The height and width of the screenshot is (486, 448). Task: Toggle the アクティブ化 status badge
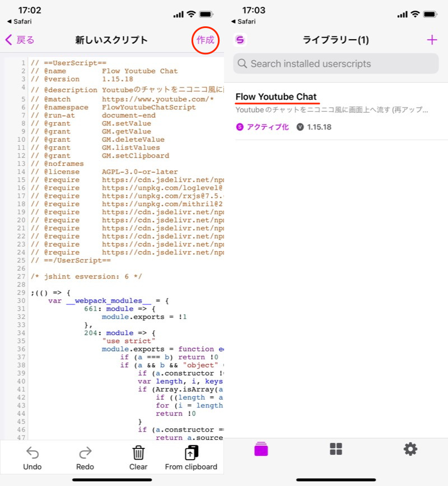click(x=263, y=127)
